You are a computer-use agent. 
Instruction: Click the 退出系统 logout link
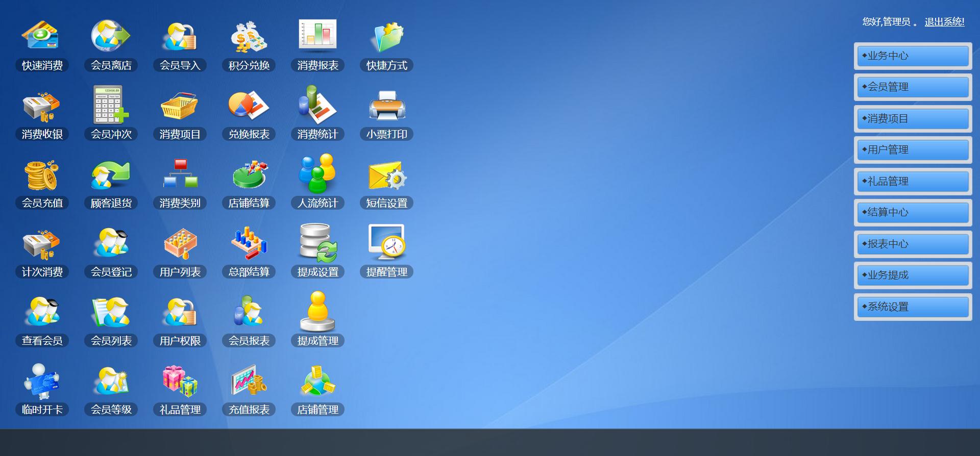[944, 22]
